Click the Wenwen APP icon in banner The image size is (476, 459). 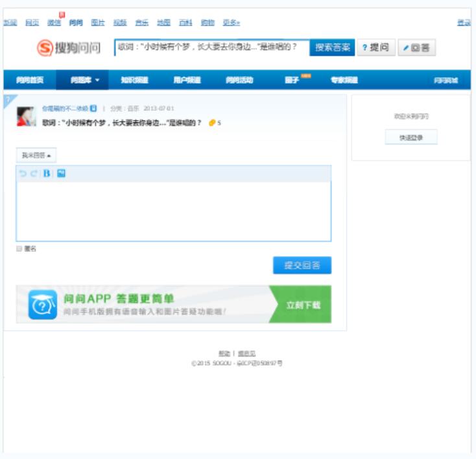(42, 305)
